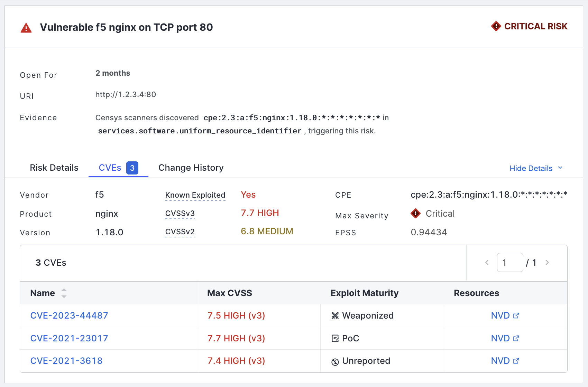The width and height of the screenshot is (588, 387).
Task: Click the CVSSv3 label
Action: coord(180,214)
